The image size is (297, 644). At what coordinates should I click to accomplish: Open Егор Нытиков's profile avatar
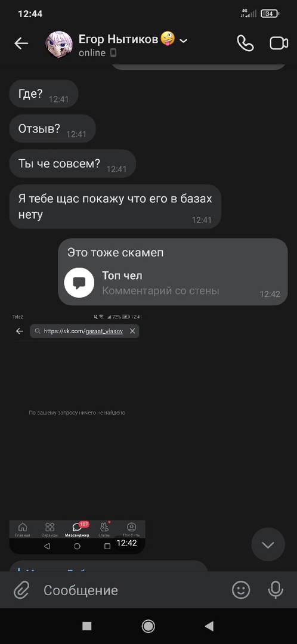[59, 44]
